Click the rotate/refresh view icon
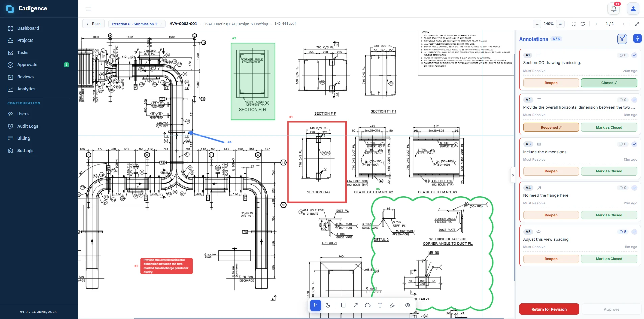 click(583, 24)
